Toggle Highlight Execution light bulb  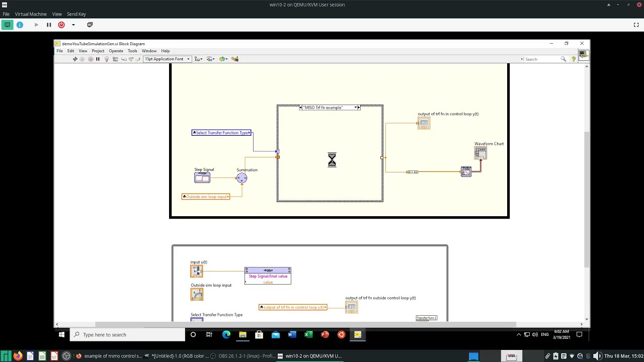(x=106, y=59)
